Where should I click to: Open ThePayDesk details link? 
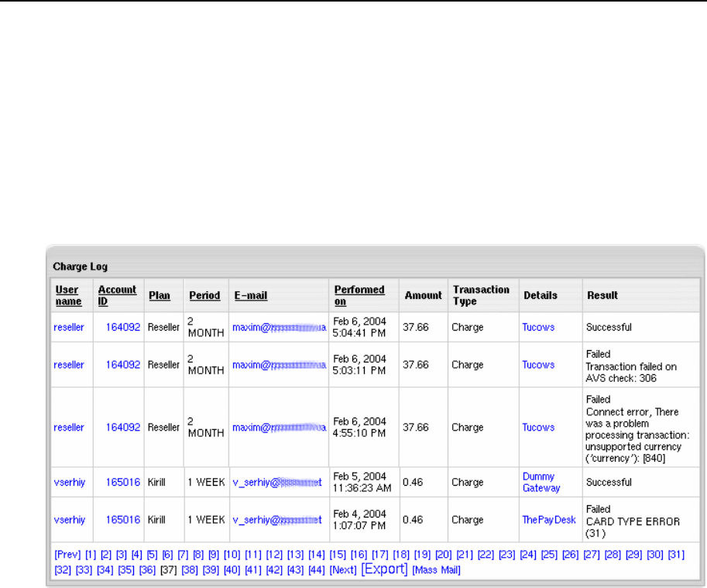coord(549,520)
